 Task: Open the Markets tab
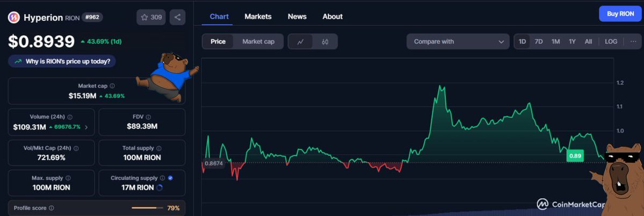(x=258, y=17)
